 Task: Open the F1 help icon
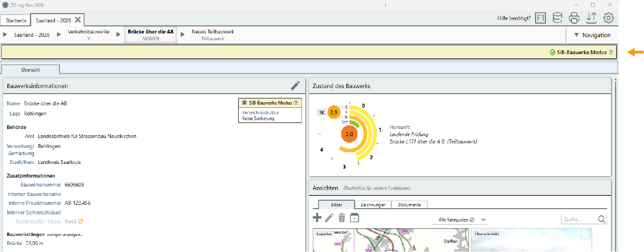pos(540,18)
